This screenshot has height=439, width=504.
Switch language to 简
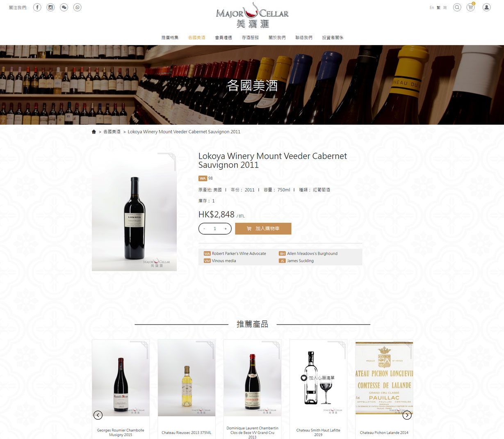(x=445, y=8)
